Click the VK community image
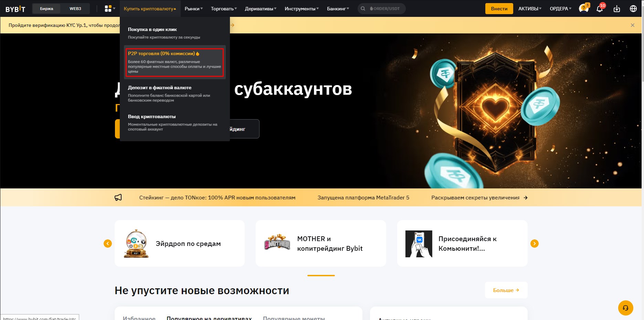 click(419, 244)
